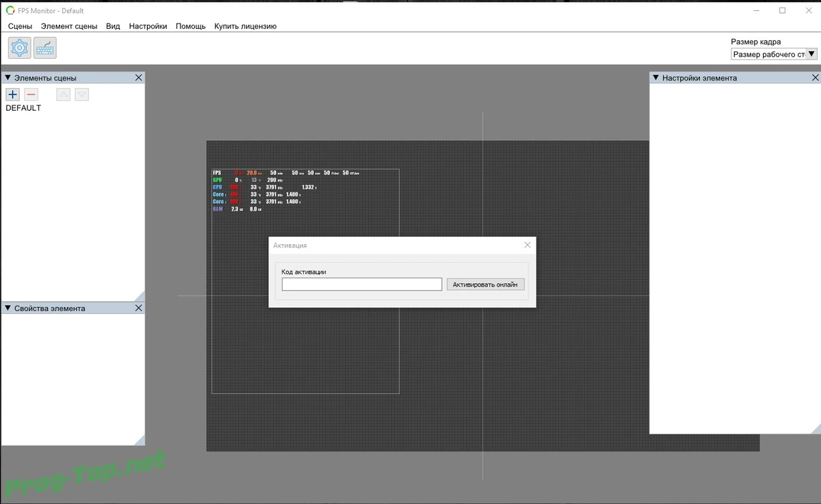Collapse the Свойства элемента panel triangle

point(8,308)
